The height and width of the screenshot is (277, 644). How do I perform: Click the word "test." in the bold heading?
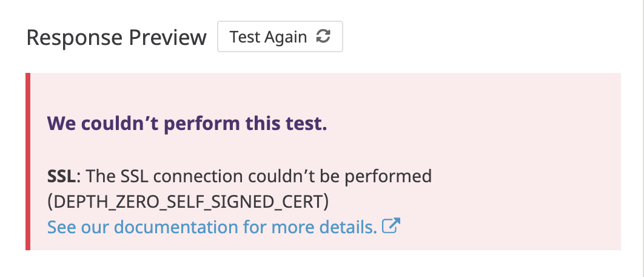pyautogui.click(x=307, y=124)
